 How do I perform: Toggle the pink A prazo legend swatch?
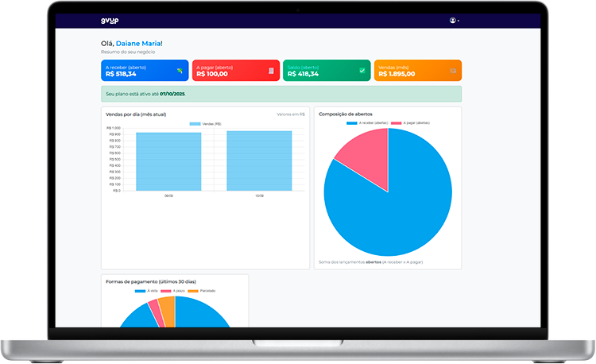(x=166, y=291)
